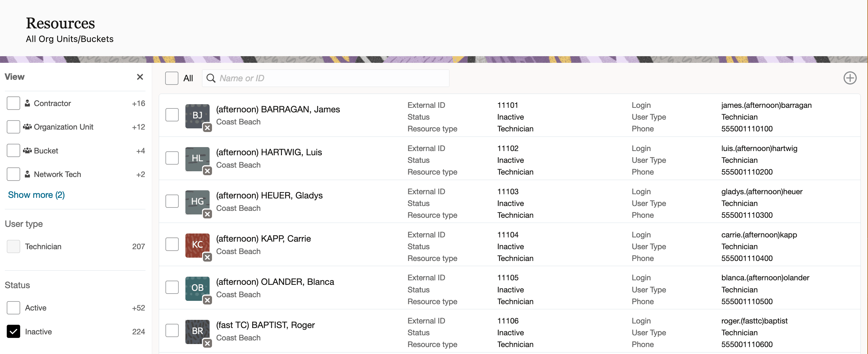This screenshot has width=868, height=354.
Task: Open (fast TC) BAPTIST, Roger resource
Action: (x=265, y=325)
